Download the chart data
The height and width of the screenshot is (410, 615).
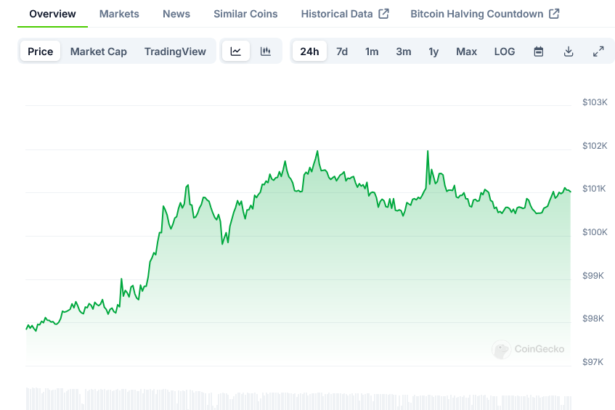pyautogui.click(x=568, y=52)
